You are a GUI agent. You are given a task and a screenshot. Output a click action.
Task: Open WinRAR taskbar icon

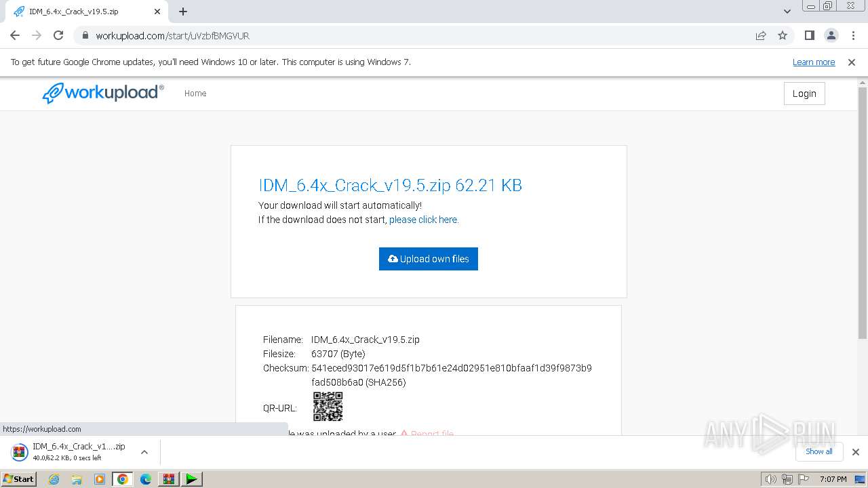(x=168, y=479)
